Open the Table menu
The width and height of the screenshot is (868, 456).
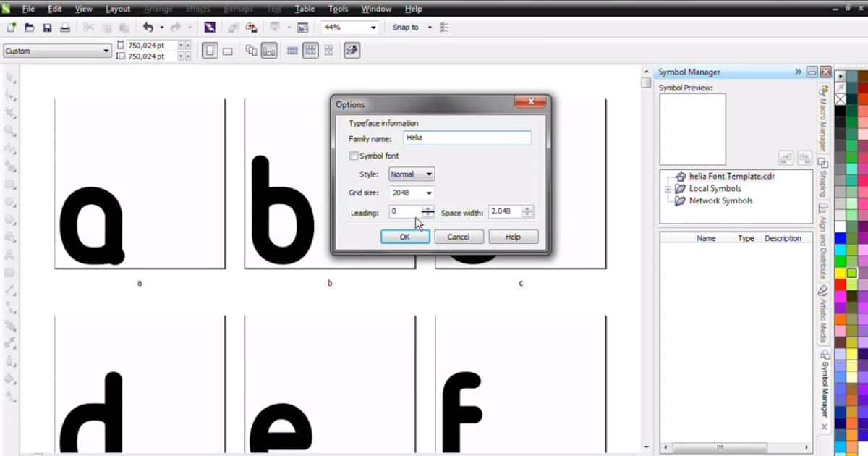tap(304, 9)
